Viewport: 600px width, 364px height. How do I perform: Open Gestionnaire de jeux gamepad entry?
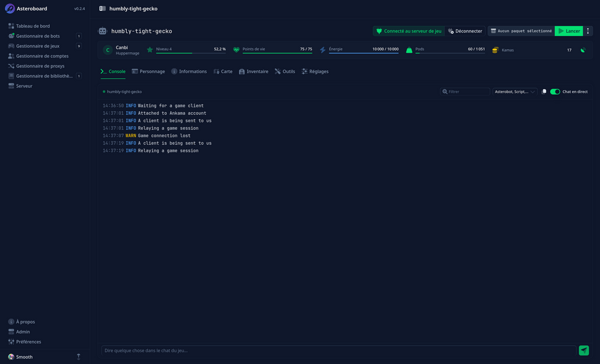(45, 46)
